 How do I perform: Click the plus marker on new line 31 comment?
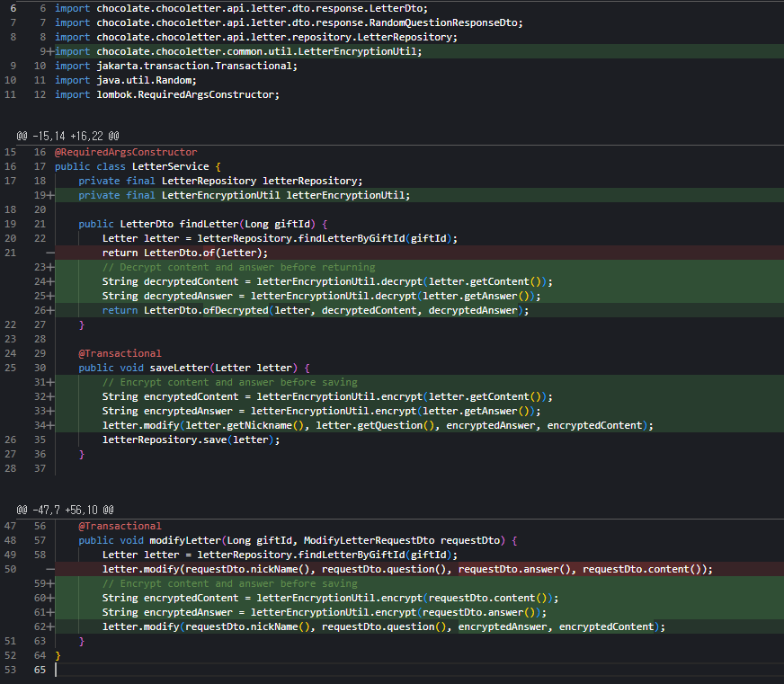tap(49, 382)
